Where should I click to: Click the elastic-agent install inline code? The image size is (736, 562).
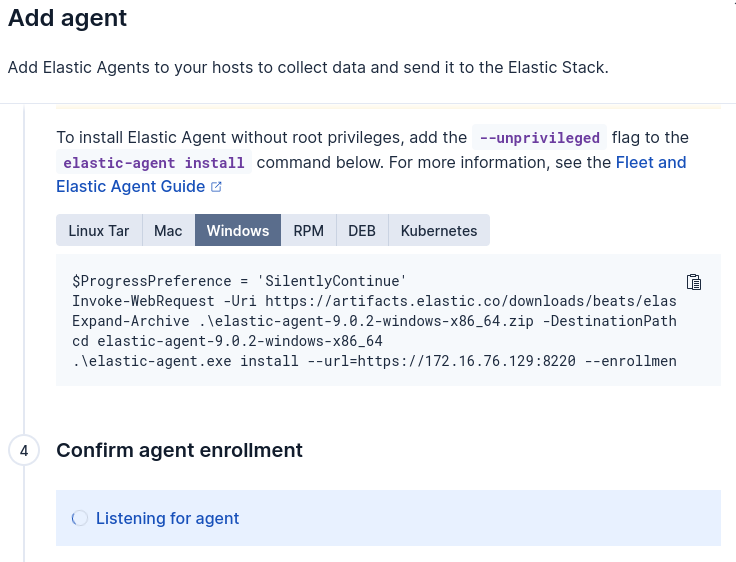coord(154,163)
